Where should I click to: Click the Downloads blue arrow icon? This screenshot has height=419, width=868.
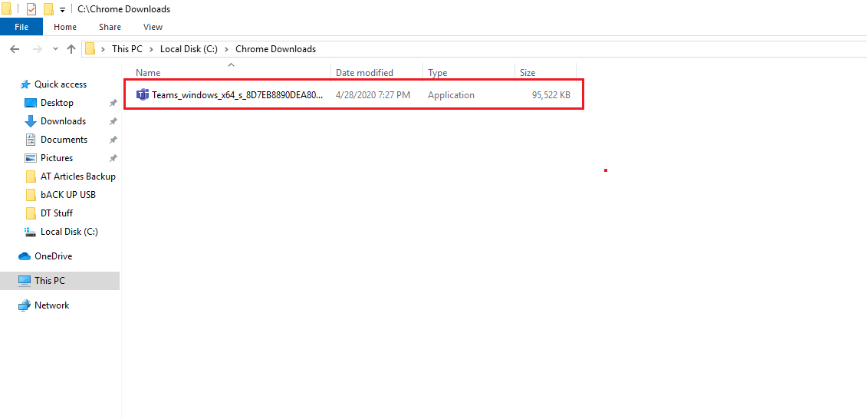click(x=31, y=121)
